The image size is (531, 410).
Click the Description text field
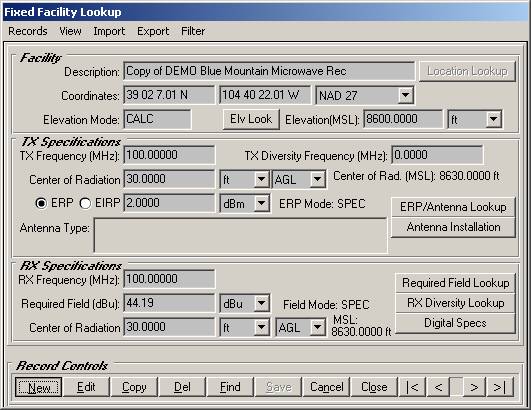click(269, 71)
